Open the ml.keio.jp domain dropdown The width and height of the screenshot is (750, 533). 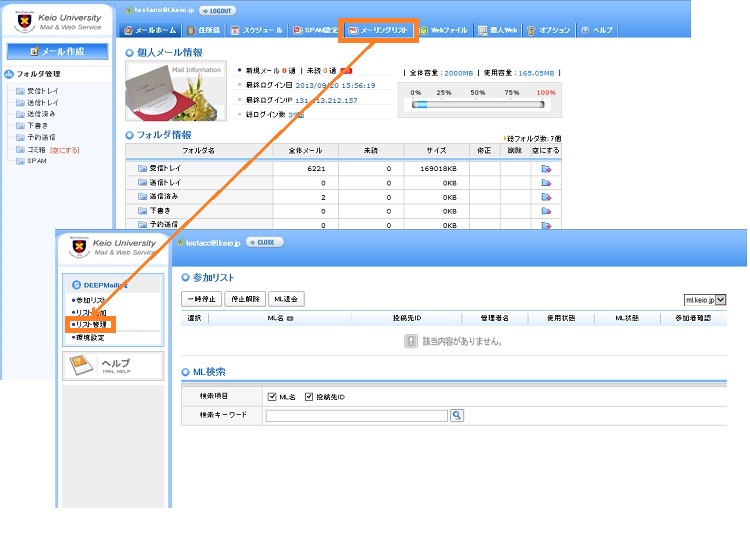[705, 299]
